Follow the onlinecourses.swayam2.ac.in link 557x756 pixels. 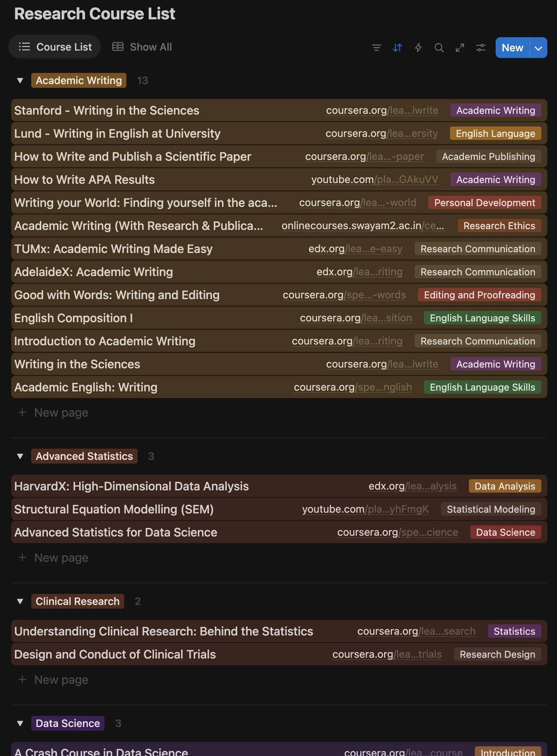click(x=363, y=226)
